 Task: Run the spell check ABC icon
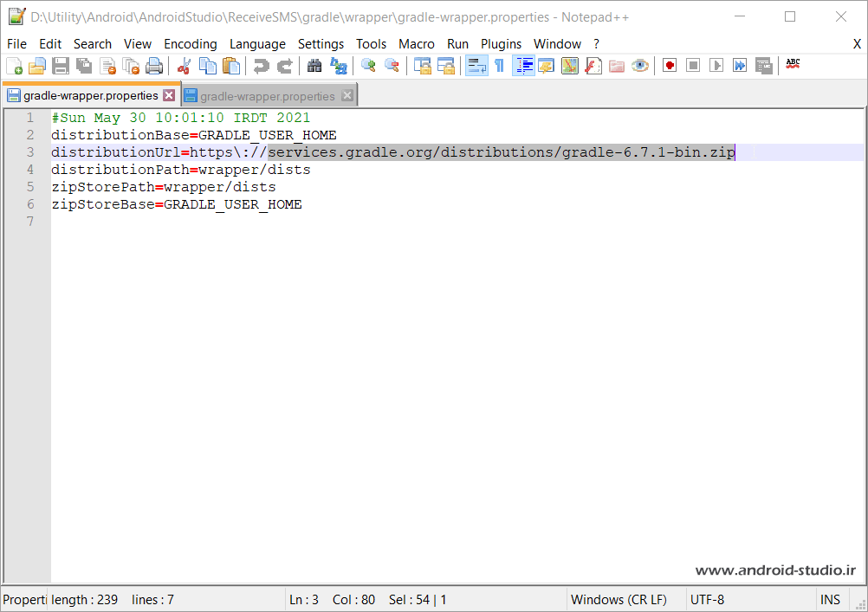coord(792,65)
